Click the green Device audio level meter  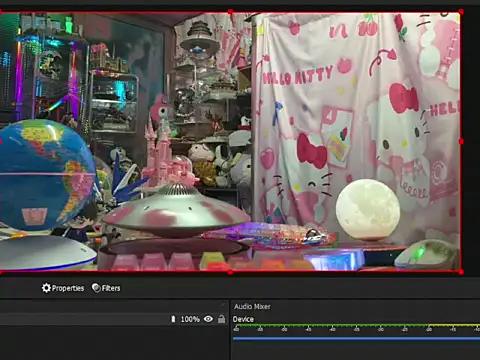coord(356,325)
